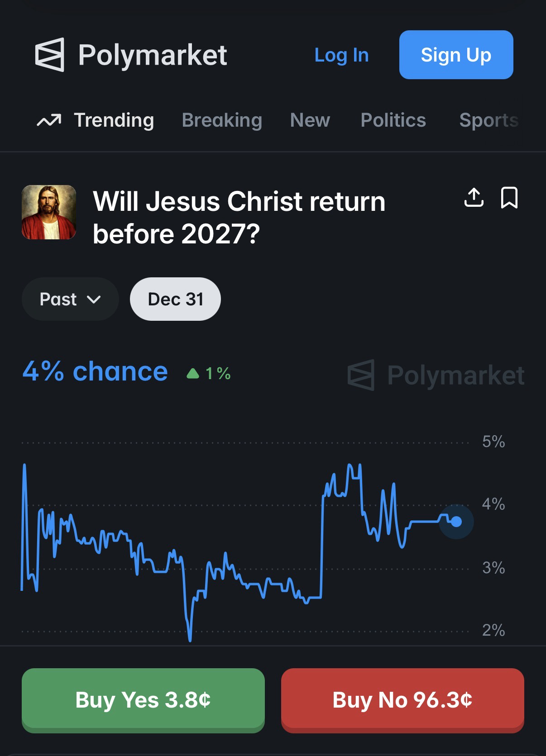Bookmark the Jesus Christ market

509,198
